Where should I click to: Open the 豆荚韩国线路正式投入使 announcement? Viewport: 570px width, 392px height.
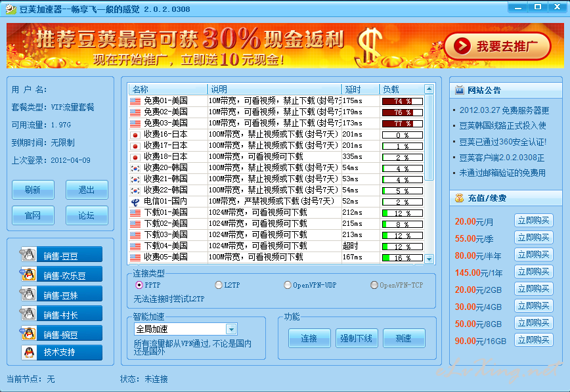click(x=503, y=126)
